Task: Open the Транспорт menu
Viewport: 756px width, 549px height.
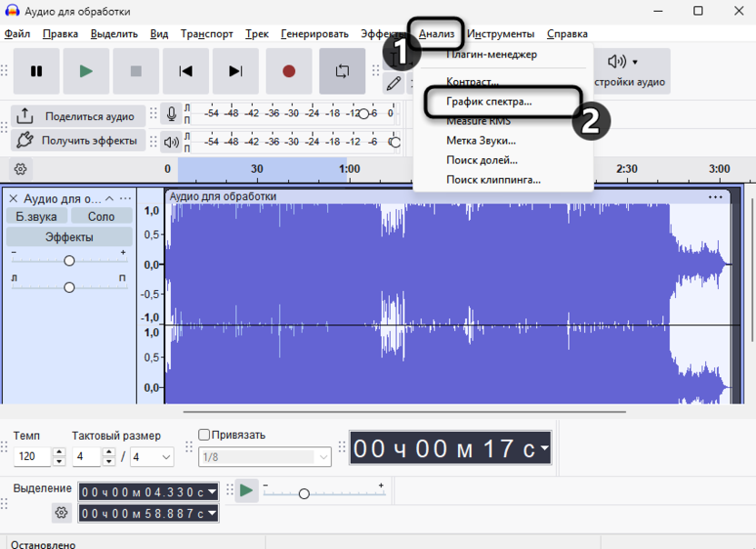Action: (x=206, y=32)
